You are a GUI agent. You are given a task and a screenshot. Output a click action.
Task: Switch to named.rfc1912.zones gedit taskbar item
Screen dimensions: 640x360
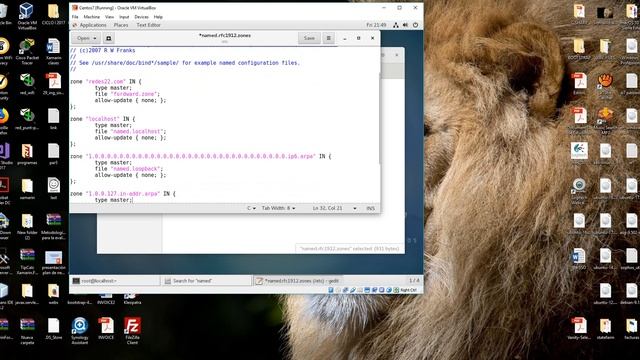(x=298, y=281)
